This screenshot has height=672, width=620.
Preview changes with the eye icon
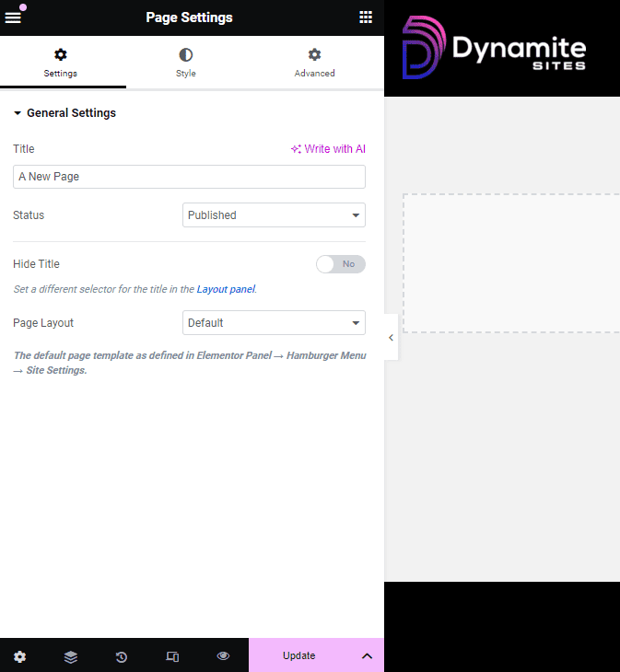click(x=223, y=656)
